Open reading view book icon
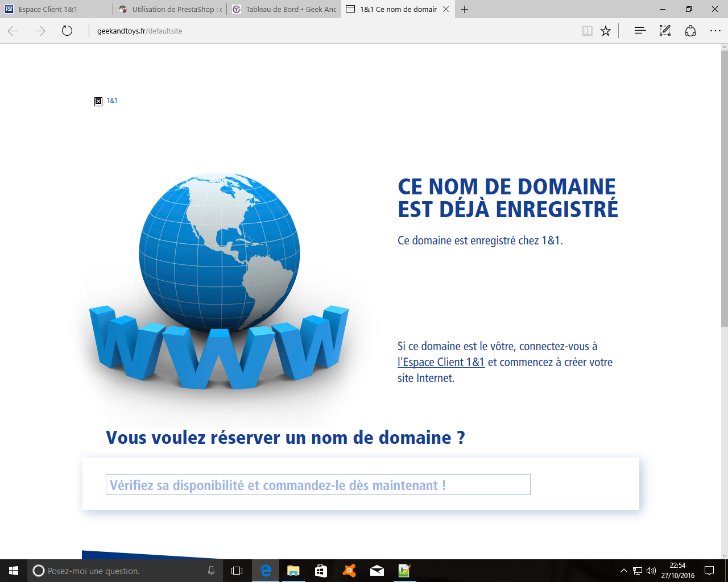This screenshot has height=582, width=728. pyautogui.click(x=588, y=31)
